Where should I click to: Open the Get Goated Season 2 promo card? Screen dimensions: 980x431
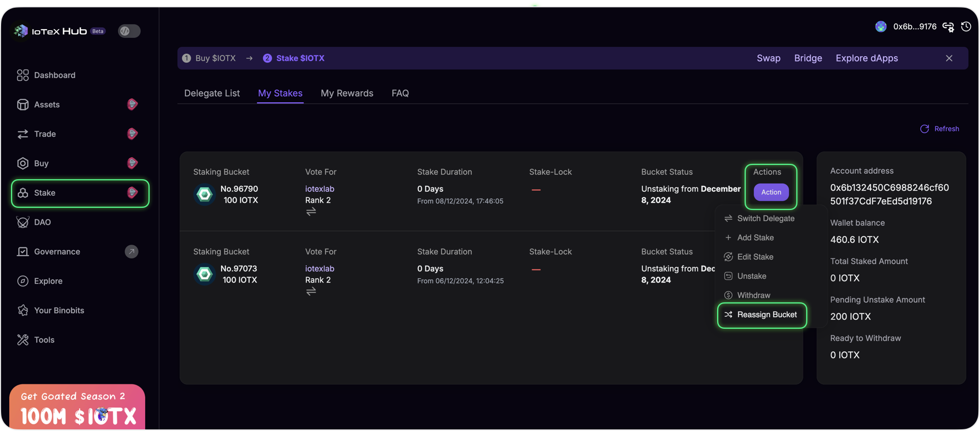point(77,408)
